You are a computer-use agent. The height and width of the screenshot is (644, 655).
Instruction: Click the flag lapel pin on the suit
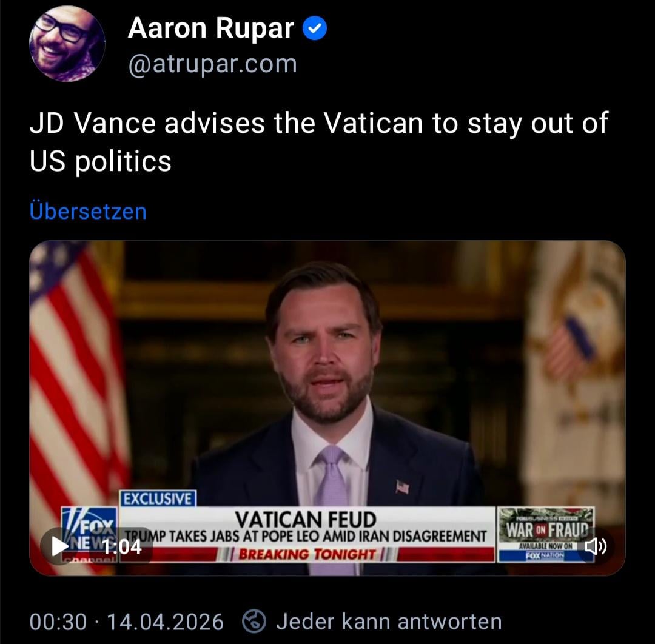402,487
